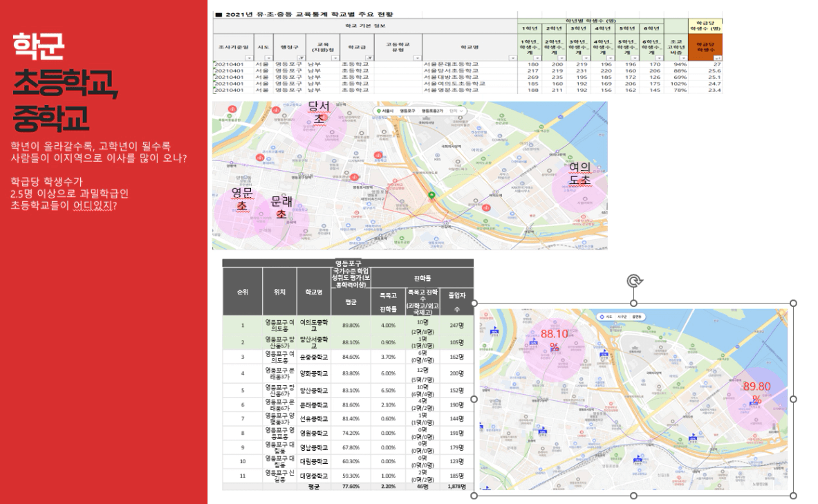Select the 여의도중학교 cell in the ranking table

coord(314,326)
